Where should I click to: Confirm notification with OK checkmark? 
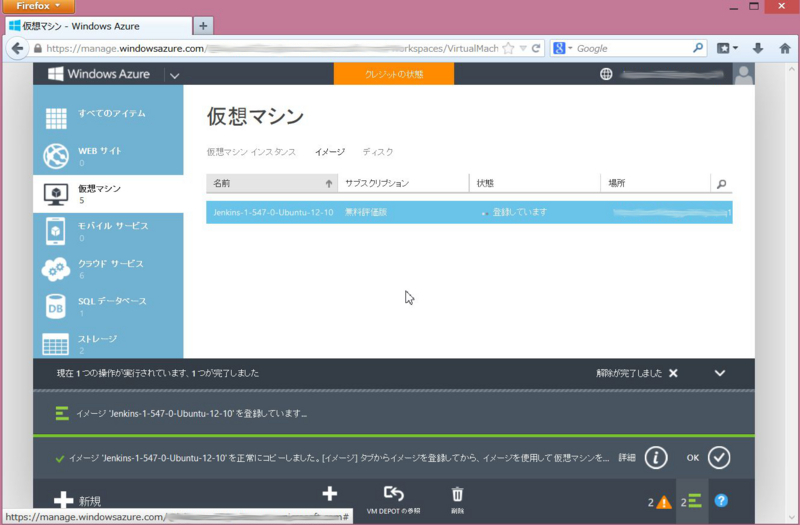click(x=719, y=458)
